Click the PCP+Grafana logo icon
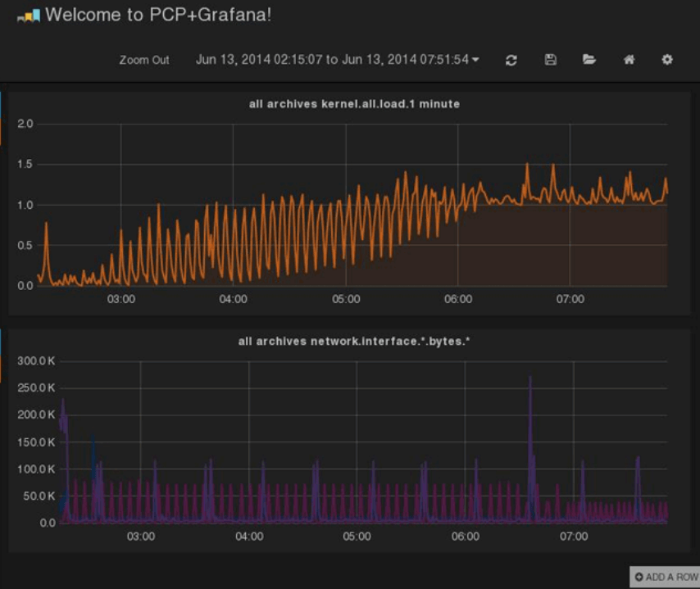700x589 pixels. click(x=29, y=16)
